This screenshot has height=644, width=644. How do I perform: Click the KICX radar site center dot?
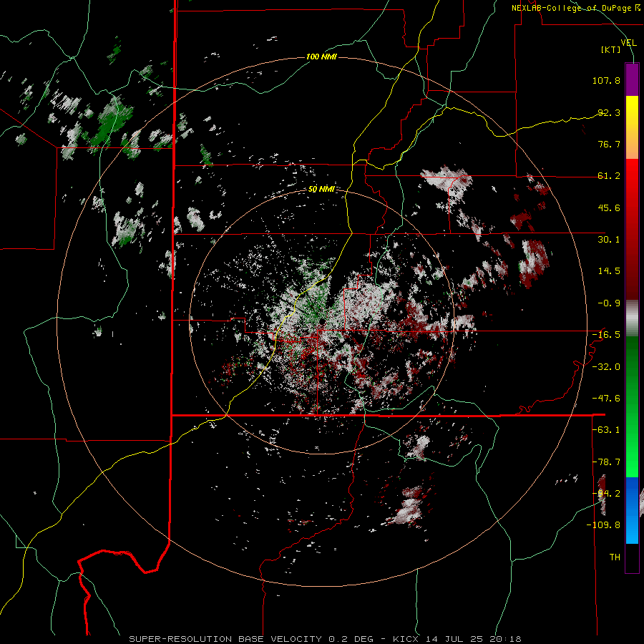[x=323, y=321]
